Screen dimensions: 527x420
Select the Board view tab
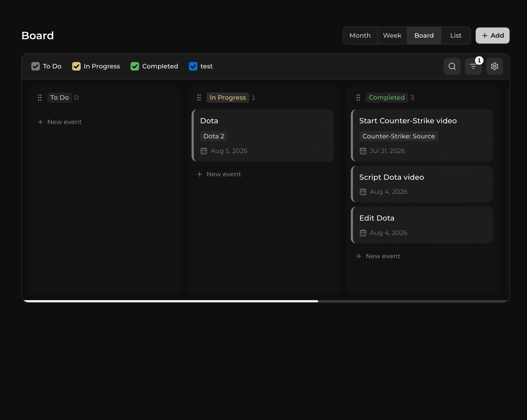424,36
